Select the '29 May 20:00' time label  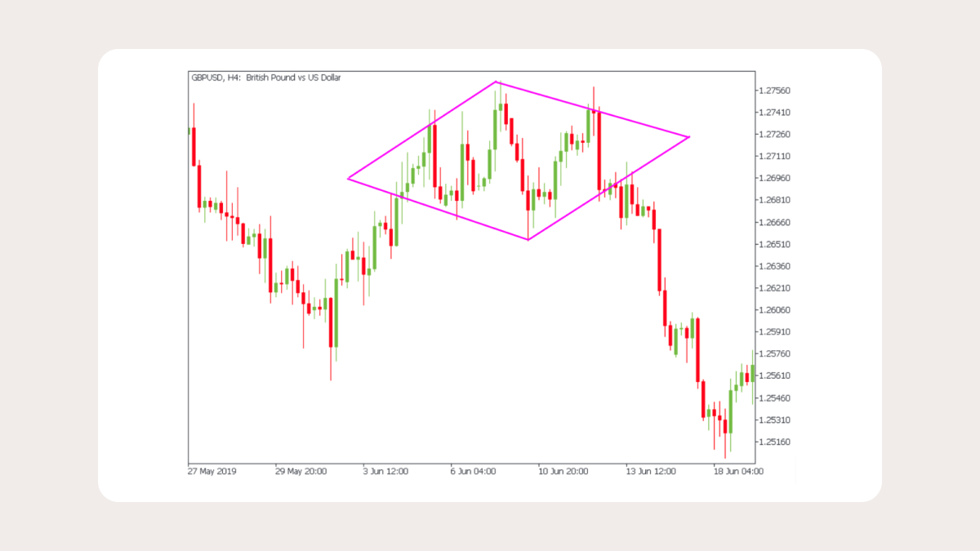click(301, 472)
